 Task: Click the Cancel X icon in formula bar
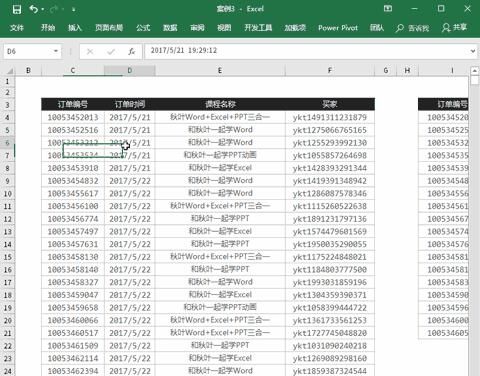click(90, 51)
